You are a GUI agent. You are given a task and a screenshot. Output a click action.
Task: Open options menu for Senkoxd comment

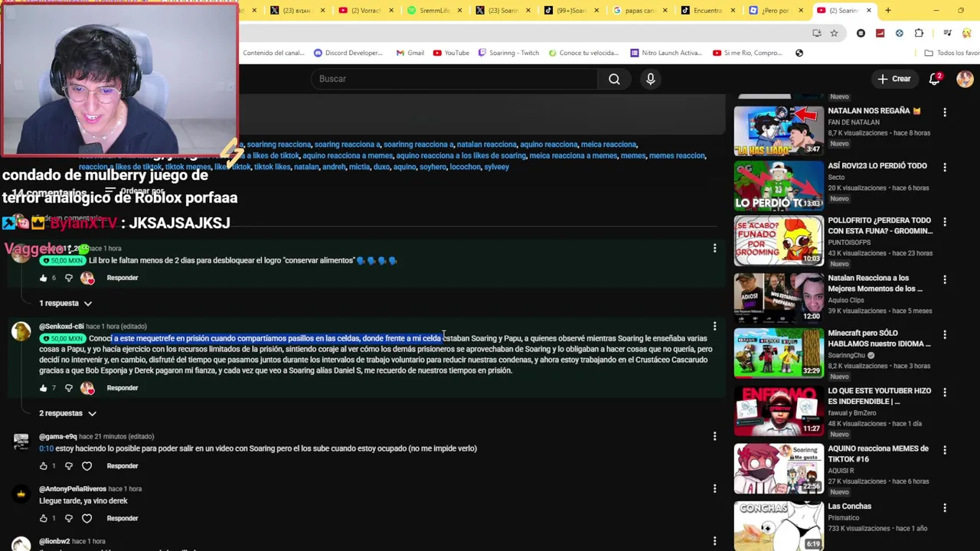[x=714, y=327]
